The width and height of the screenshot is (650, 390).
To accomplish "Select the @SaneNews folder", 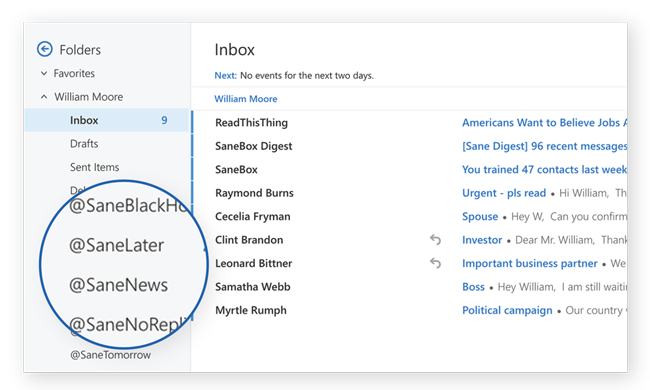I will coord(119,285).
